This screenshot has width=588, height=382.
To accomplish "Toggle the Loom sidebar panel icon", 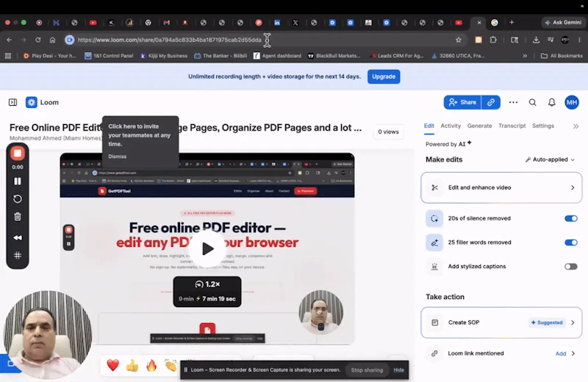I will [x=12, y=102].
